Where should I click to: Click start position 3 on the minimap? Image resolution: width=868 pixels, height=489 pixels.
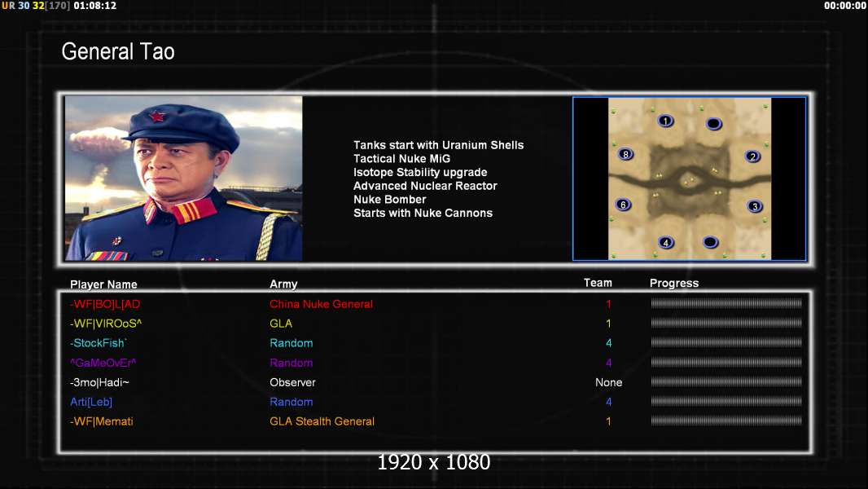[x=755, y=206]
